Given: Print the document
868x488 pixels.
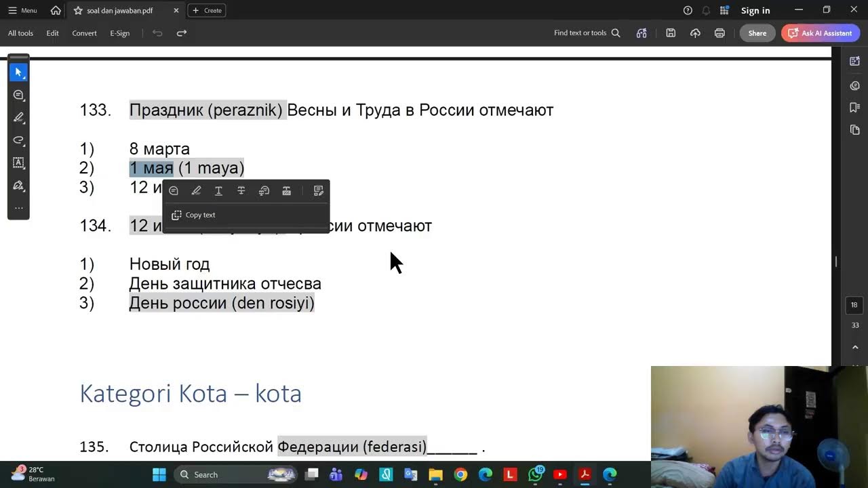Looking at the screenshot, I should pos(719,33).
